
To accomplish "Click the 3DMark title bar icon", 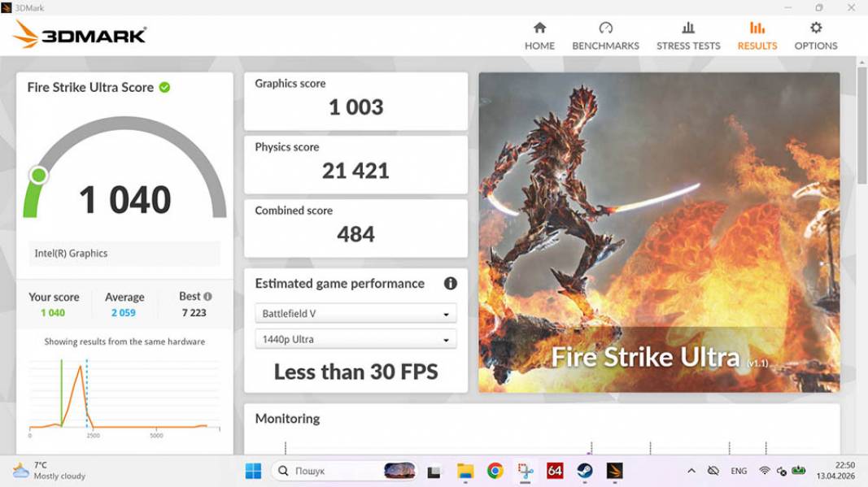I will pos(6,8).
